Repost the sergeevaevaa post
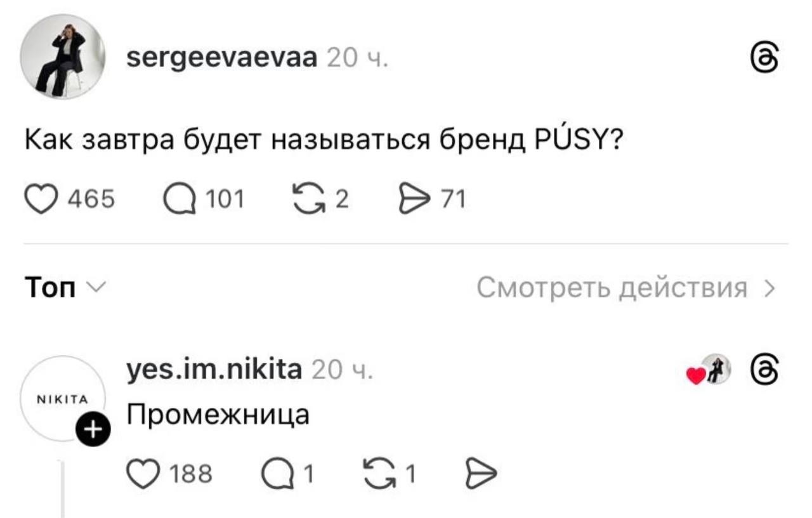The height and width of the screenshot is (518, 812). click(308, 200)
